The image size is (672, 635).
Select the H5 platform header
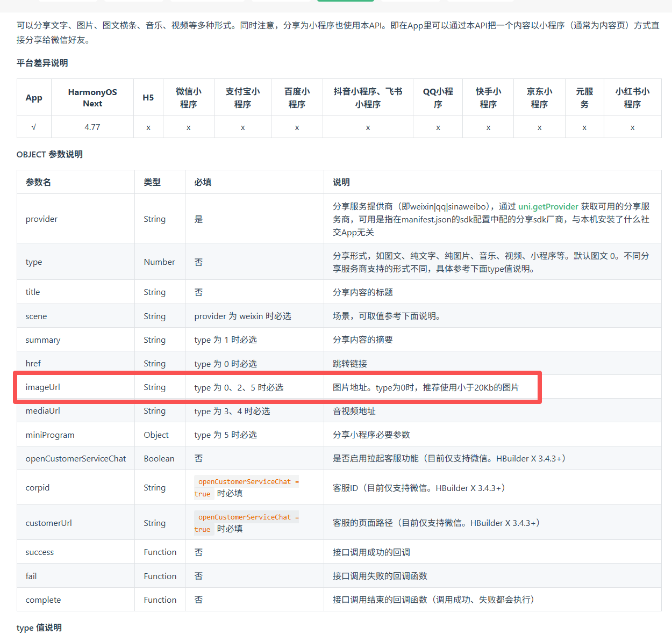click(148, 98)
